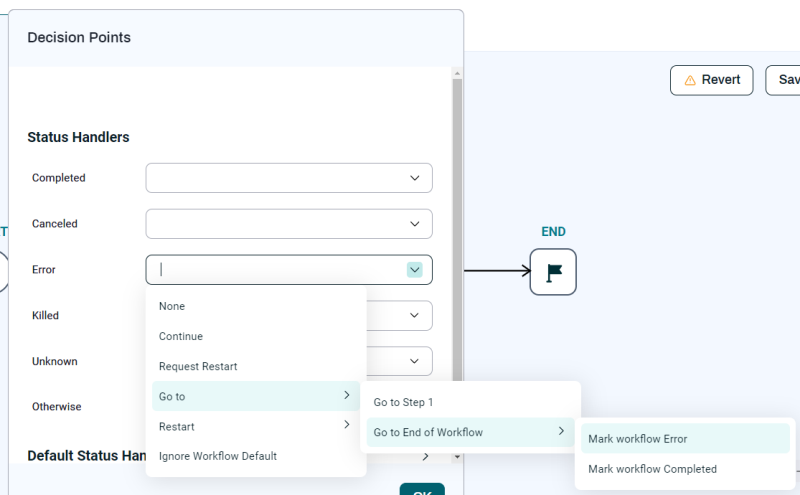The width and height of the screenshot is (800, 495).
Task: Expand Go to End of Workflow arrow
Action: (x=560, y=432)
